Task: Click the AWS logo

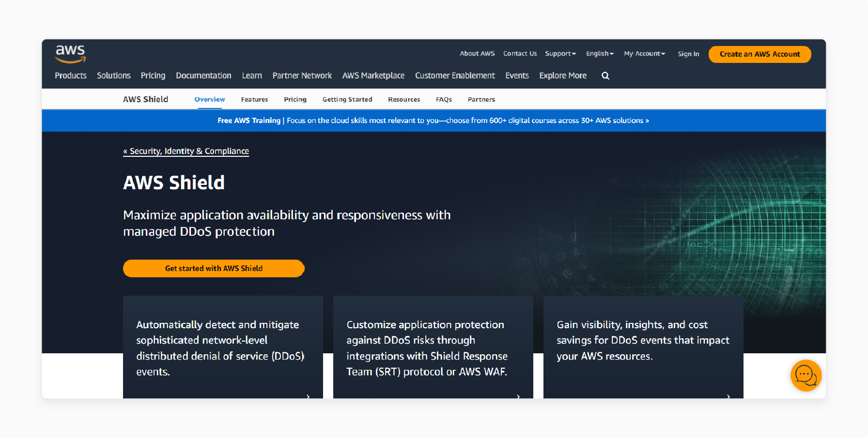Action: [x=71, y=54]
